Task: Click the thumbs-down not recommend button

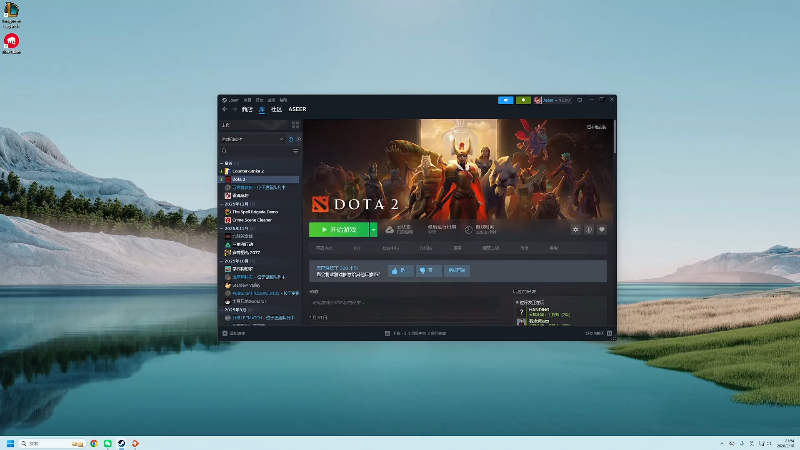Action: coord(428,270)
